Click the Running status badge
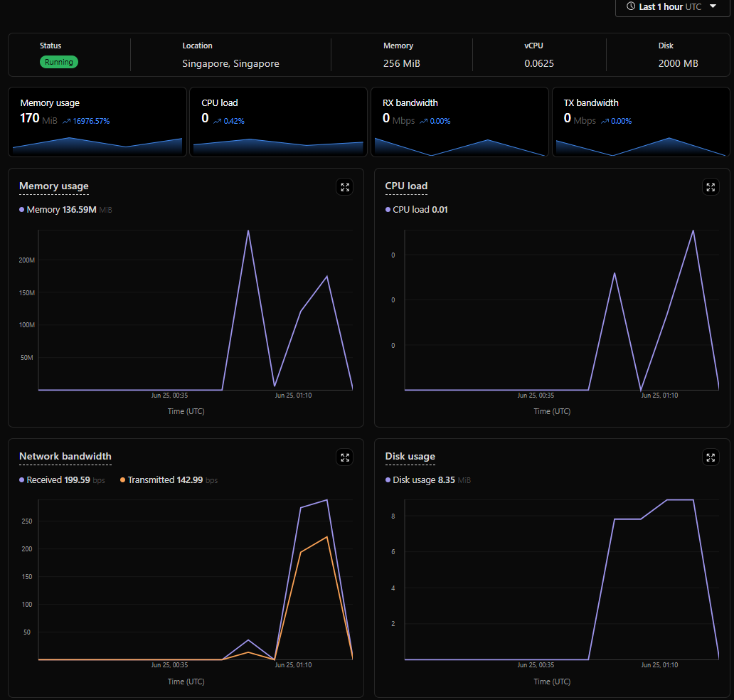The width and height of the screenshot is (734, 700). [x=59, y=62]
